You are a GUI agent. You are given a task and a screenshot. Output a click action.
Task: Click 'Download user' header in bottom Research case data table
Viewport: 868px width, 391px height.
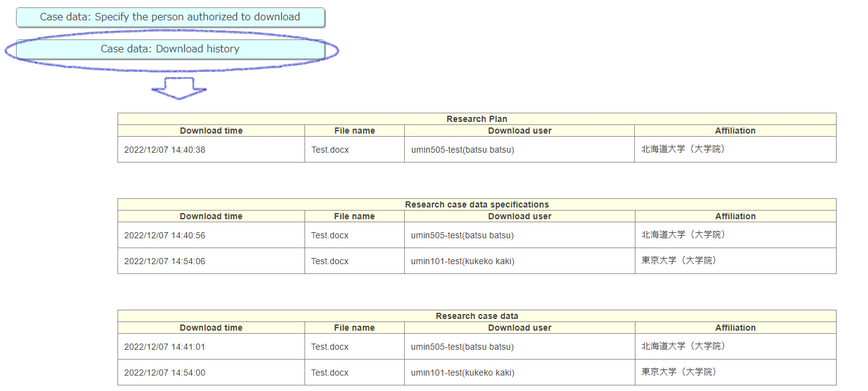(x=519, y=328)
